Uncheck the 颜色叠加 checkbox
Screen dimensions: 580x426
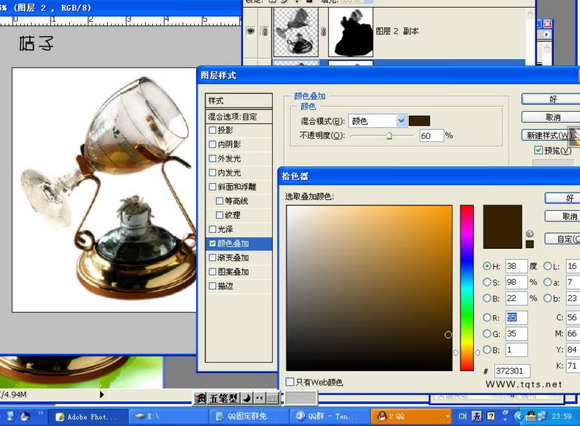coord(212,243)
